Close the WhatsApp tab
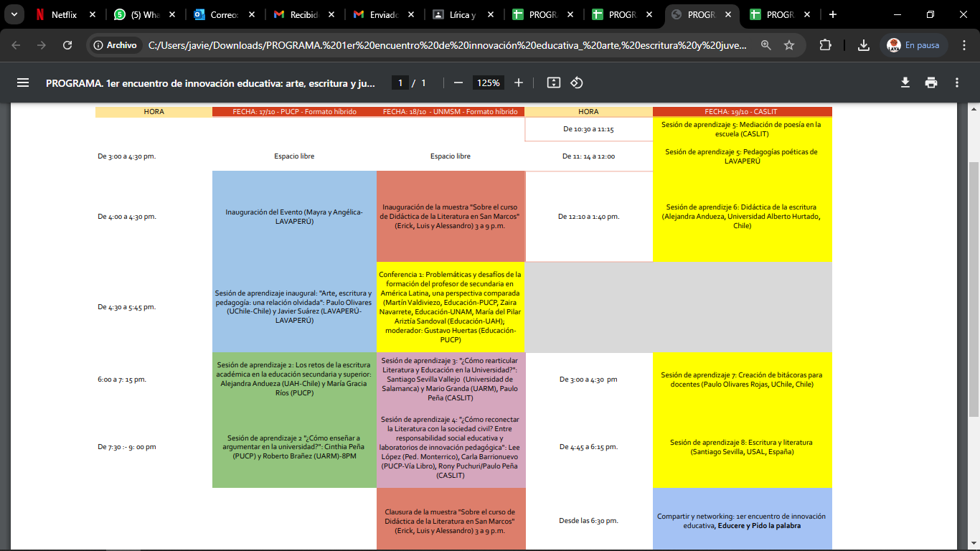 [173, 14]
